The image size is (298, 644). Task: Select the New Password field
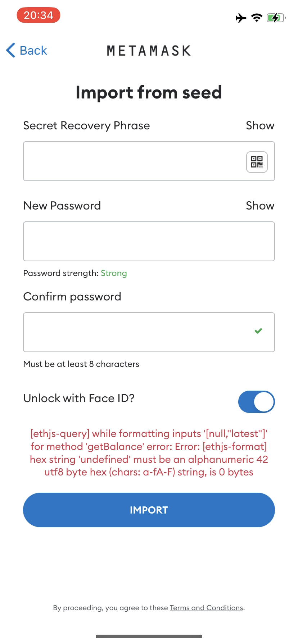[149, 241]
